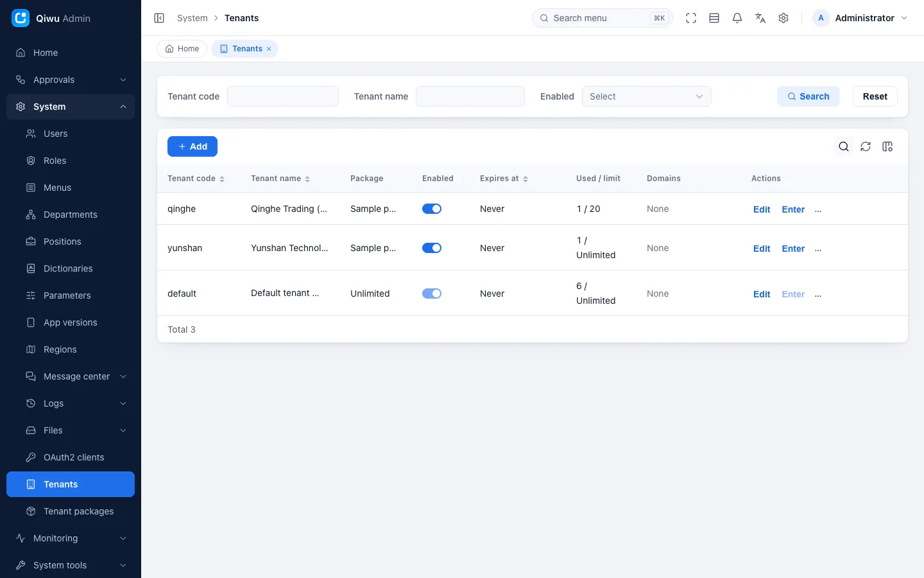
Task: Collapse the System menu group
Action: coord(71,107)
